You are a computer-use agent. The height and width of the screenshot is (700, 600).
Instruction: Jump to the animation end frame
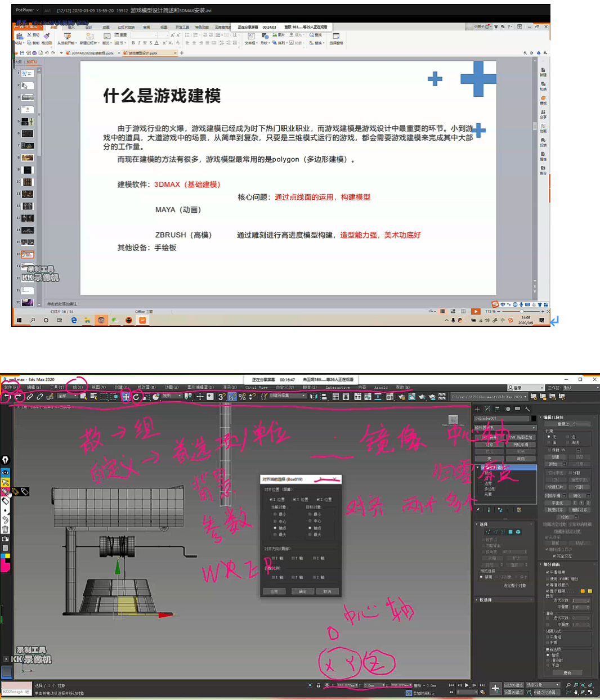(482, 685)
